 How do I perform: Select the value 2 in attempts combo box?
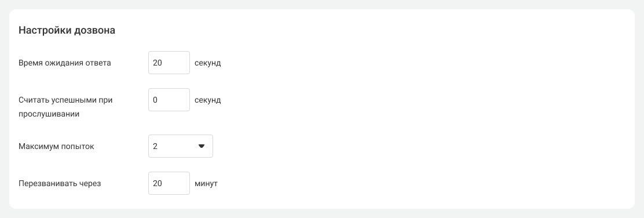pyautogui.click(x=155, y=146)
